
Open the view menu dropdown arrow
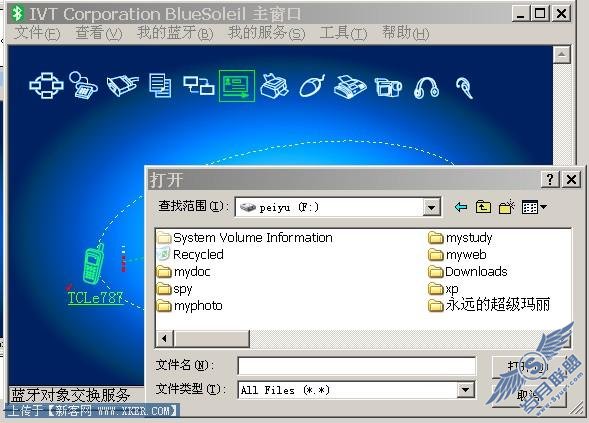point(543,207)
